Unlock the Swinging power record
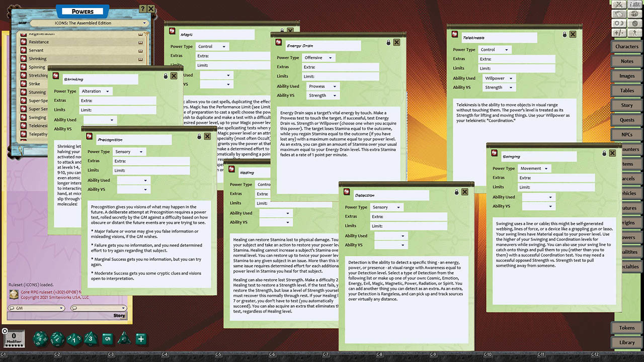The height and width of the screenshot is (362, 644). point(604,153)
